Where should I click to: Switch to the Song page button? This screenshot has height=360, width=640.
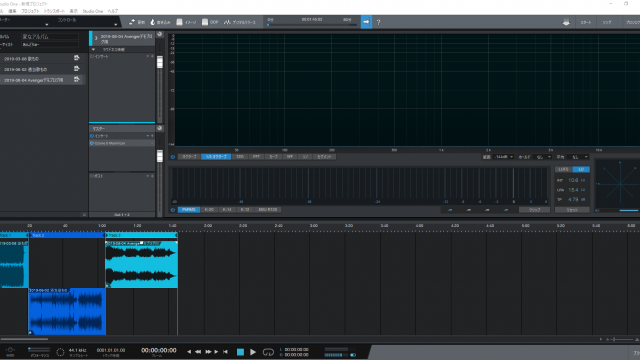click(607, 22)
